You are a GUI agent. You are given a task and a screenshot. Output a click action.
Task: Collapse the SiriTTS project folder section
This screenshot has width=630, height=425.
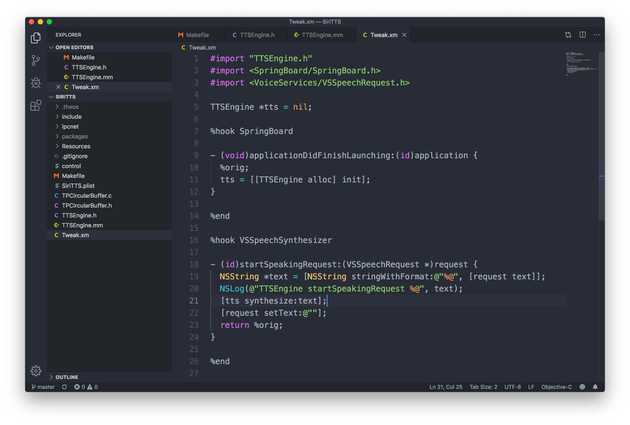click(x=65, y=97)
